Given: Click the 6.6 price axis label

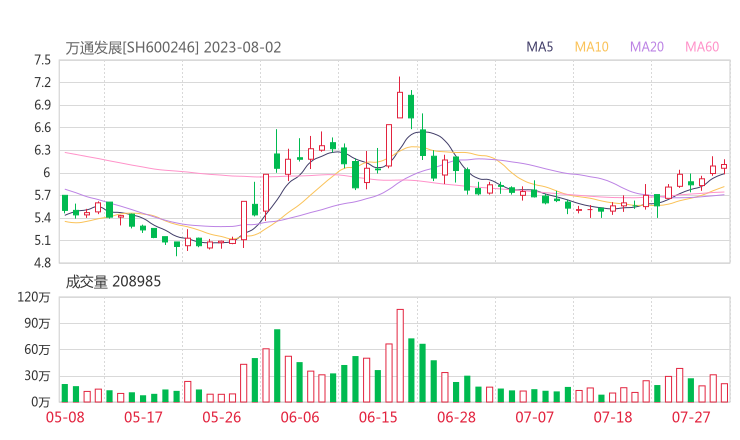Looking at the screenshot, I should [42, 127].
